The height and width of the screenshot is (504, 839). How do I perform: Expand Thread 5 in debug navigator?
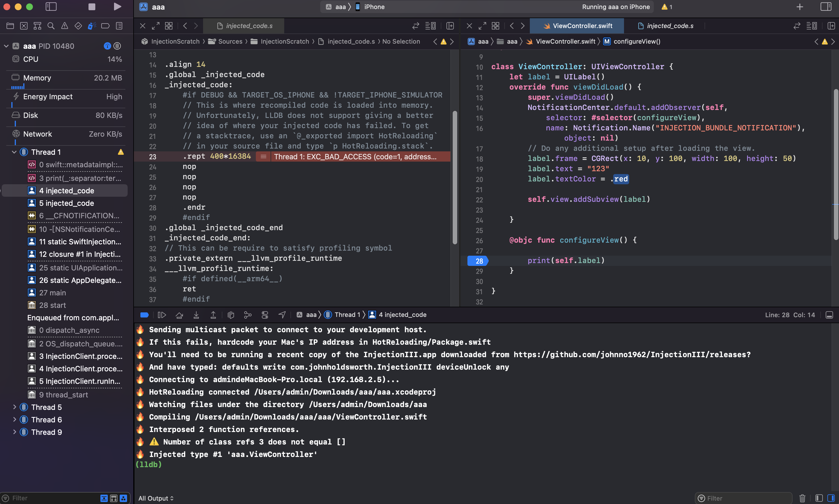pyautogui.click(x=15, y=407)
